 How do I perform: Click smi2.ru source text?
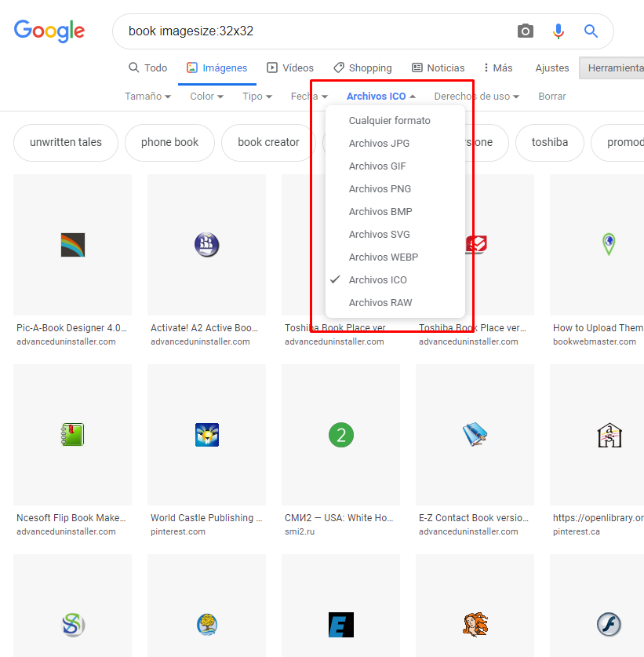[300, 531]
